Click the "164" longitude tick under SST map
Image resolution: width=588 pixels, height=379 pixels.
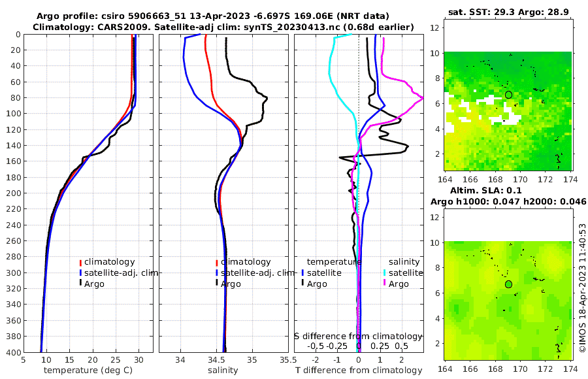point(445,180)
